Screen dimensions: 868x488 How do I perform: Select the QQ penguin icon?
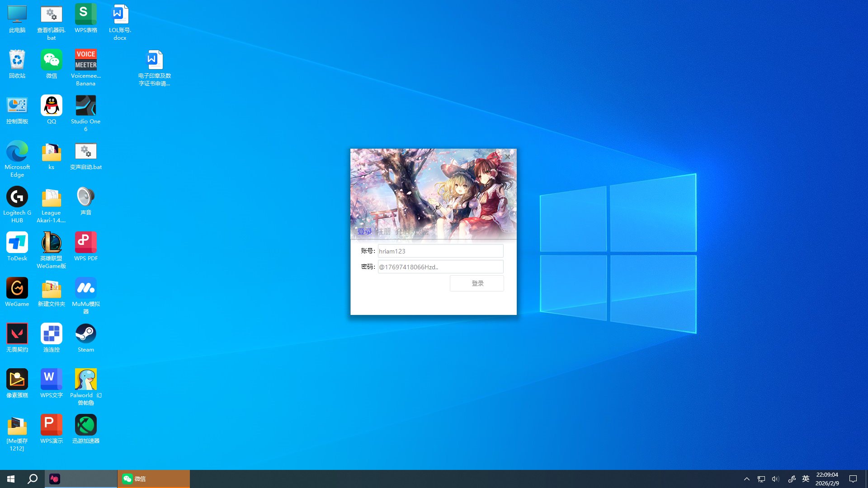52,106
